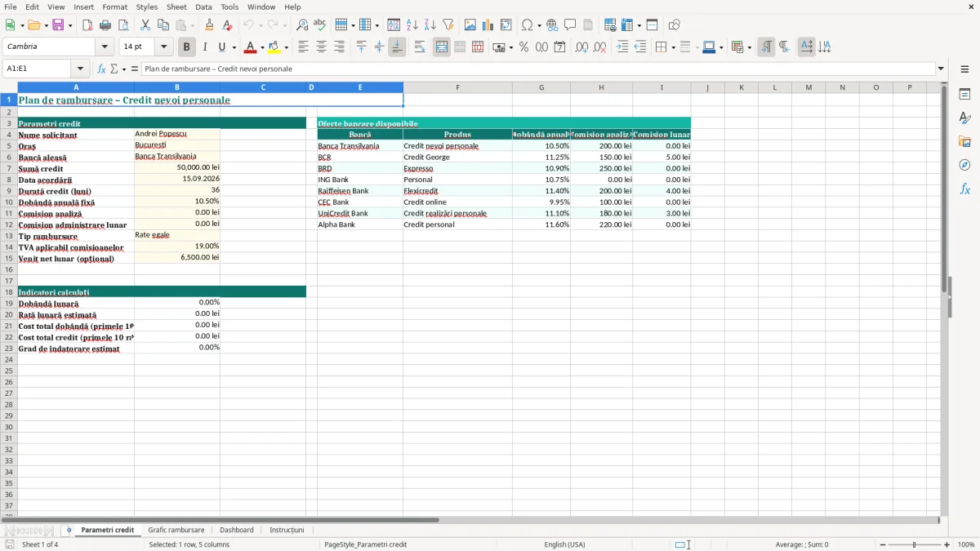
Task: Open the Print Preview
Action: [x=123, y=25]
